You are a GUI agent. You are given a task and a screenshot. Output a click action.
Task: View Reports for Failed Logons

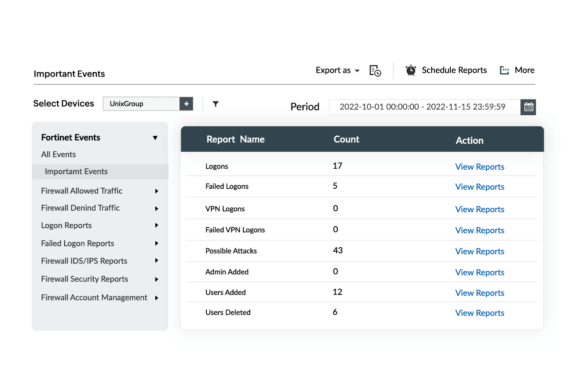[x=479, y=187]
